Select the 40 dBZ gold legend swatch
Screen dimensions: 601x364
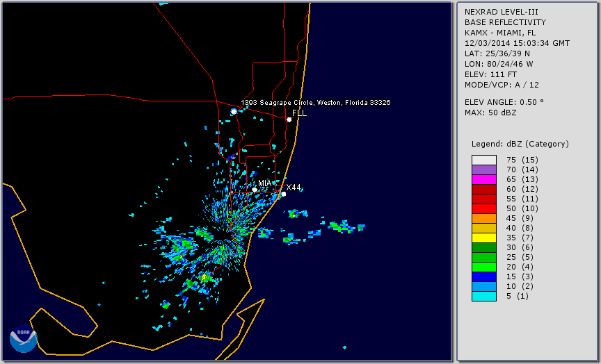(484, 228)
